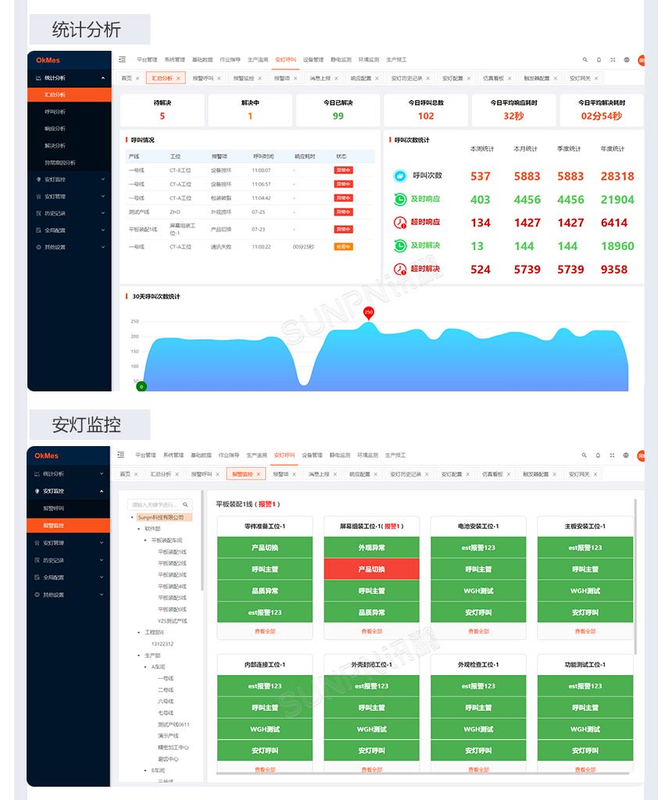Collapse the Sunpn科技有限公司 tree node
672x800 pixels.
[x=132, y=517]
